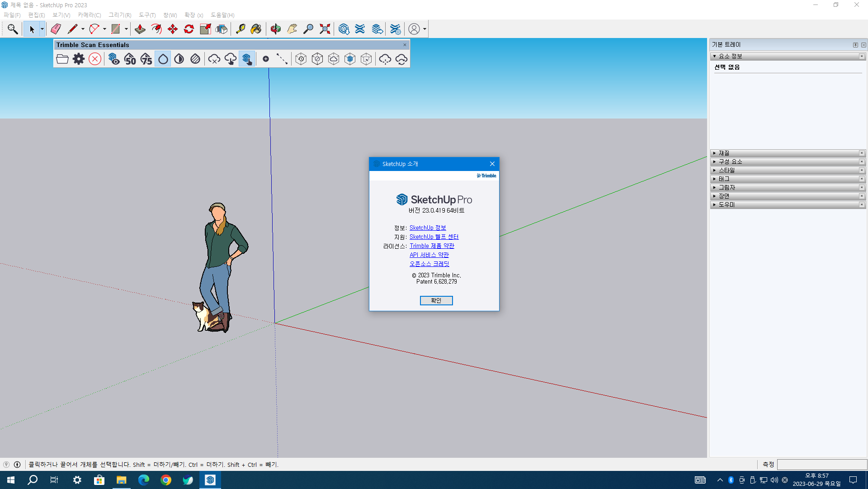The width and height of the screenshot is (868, 489).
Task: Select the Push/Pull tool
Action: point(140,29)
